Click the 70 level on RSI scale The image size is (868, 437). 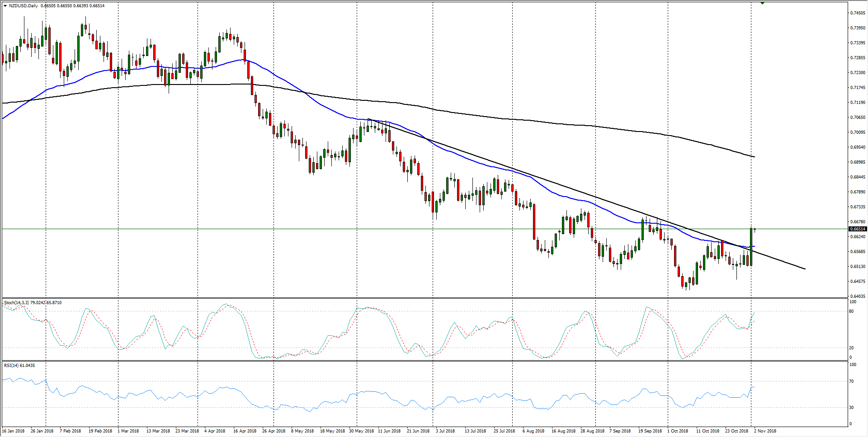[x=851, y=381]
